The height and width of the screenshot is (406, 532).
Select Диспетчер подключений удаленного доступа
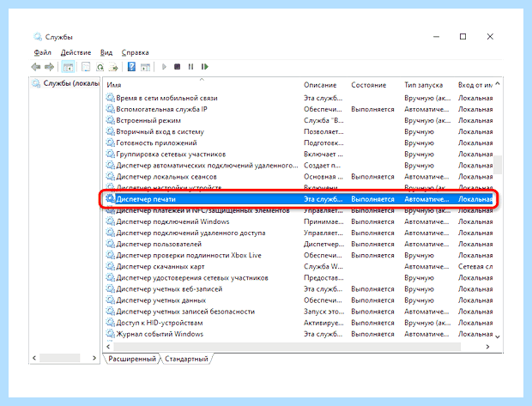coord(190,233)
